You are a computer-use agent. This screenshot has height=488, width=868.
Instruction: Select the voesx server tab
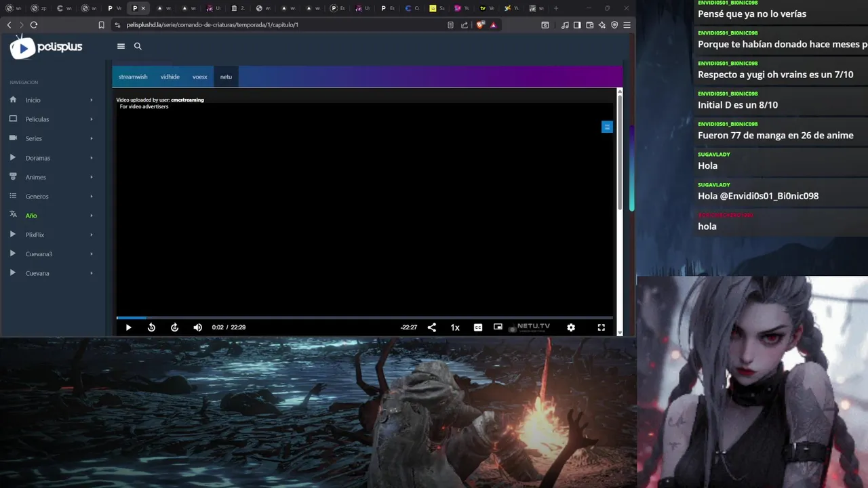(199, 77)
